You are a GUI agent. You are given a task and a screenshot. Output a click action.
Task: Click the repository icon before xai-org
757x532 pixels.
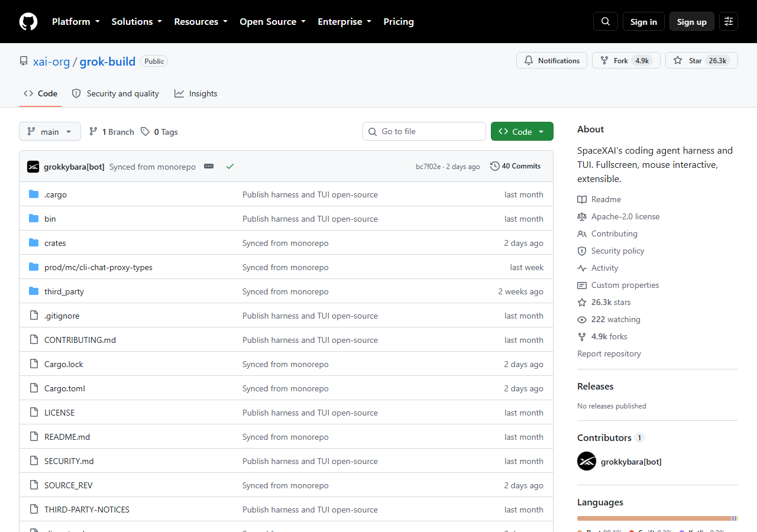pos(24,61)
